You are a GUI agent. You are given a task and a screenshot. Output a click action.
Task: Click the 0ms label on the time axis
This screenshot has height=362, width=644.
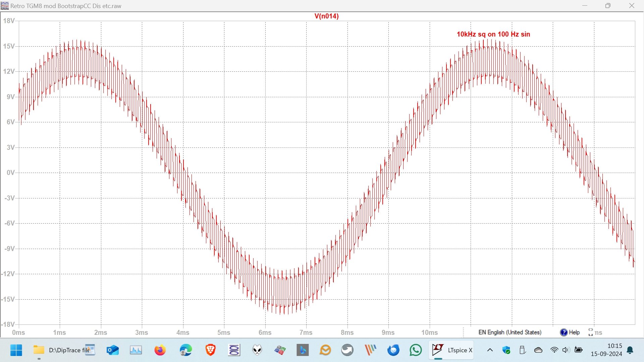[18, 333]
